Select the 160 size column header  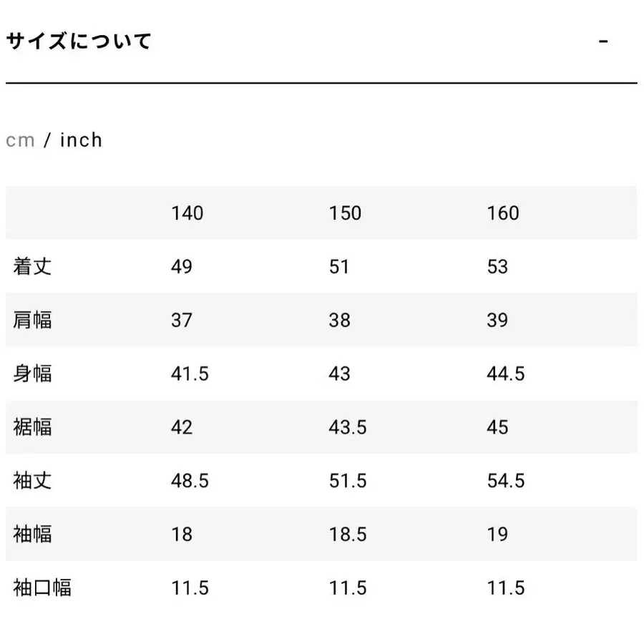pyautogui.click(x=504, y=213)
